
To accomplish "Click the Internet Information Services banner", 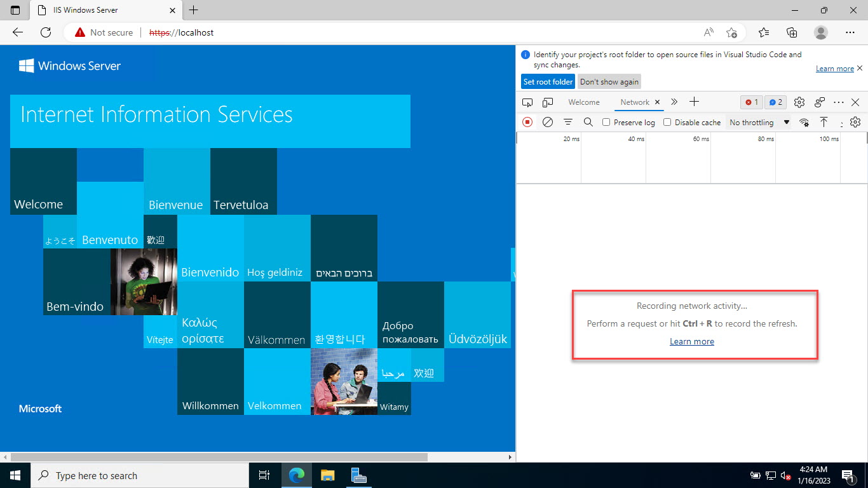I will (x=210, y=121).
